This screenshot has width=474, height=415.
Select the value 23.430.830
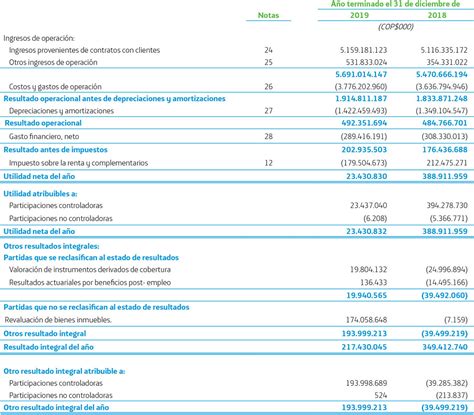click(x=367, y=176)
